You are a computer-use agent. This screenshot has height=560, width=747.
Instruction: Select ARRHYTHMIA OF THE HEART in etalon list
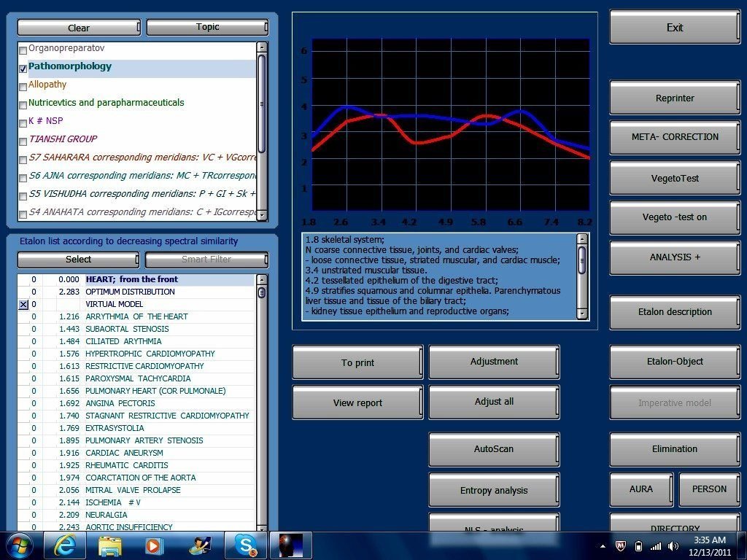pyautogui.click(x=136, y=316)
